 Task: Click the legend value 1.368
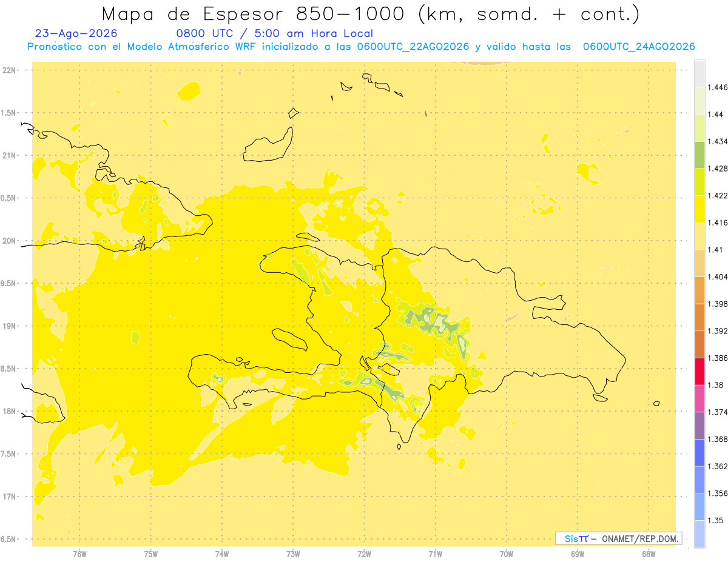tap(719, 439)
